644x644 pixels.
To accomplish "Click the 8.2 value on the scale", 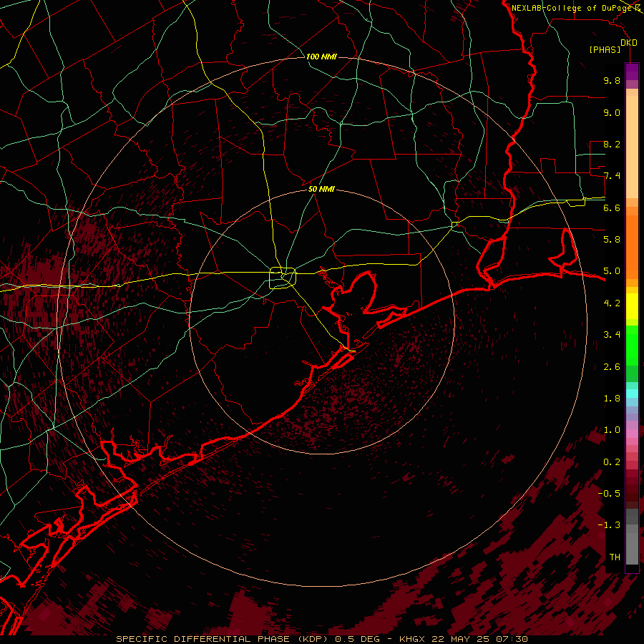I will [x=612, y=144].
